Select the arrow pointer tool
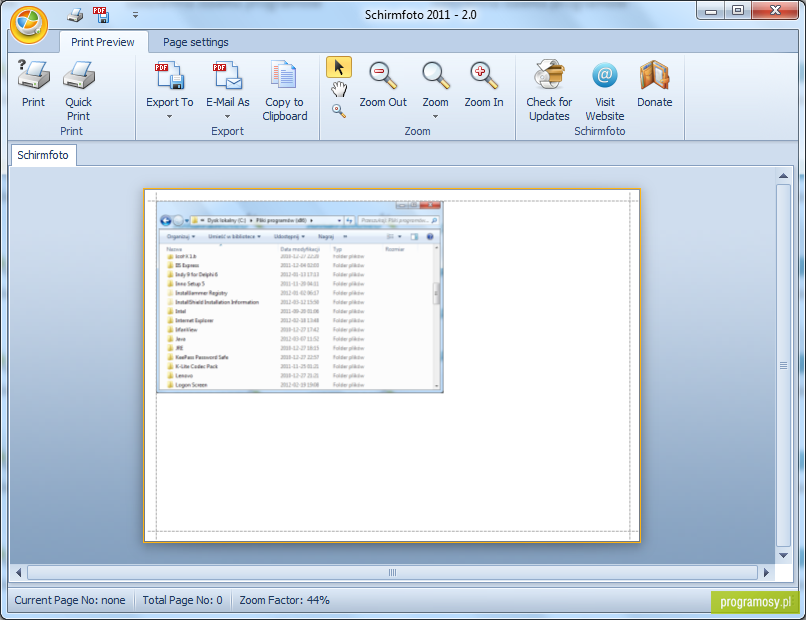806x620 pixels. coord(339,67)
